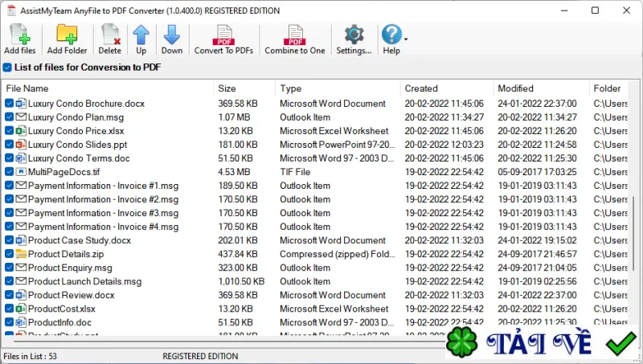Start Convert To PDFs
This screenshot has height=364, width=643.
point(223,39)
